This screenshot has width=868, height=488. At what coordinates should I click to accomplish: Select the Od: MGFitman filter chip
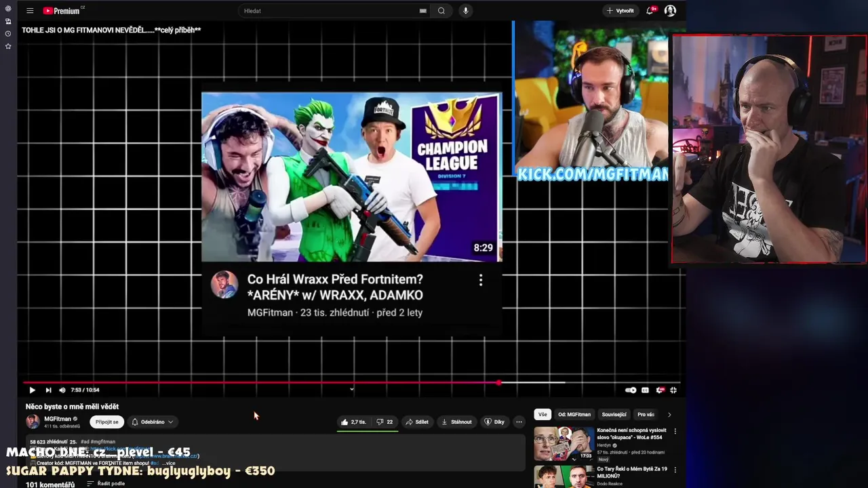coord(574,414)
